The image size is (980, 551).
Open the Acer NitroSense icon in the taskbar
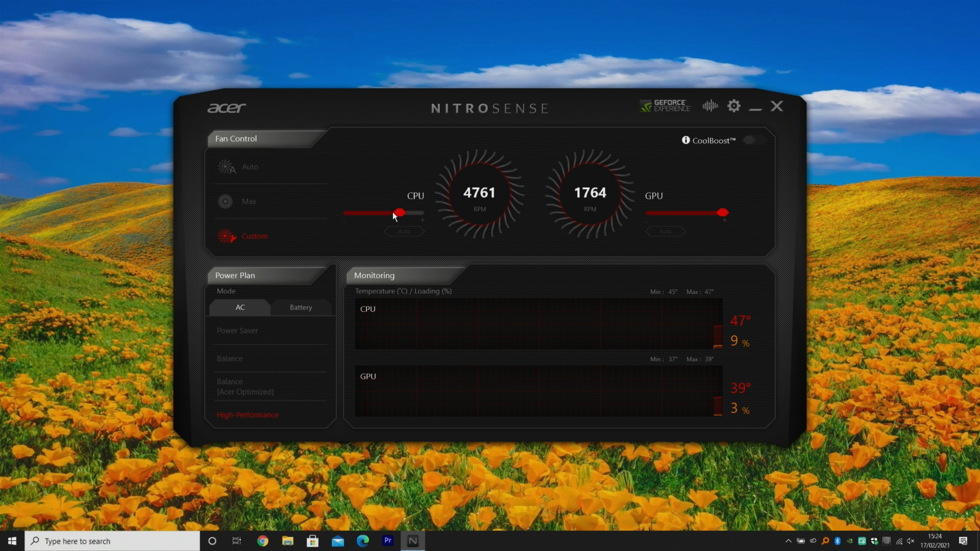point(413,540)
